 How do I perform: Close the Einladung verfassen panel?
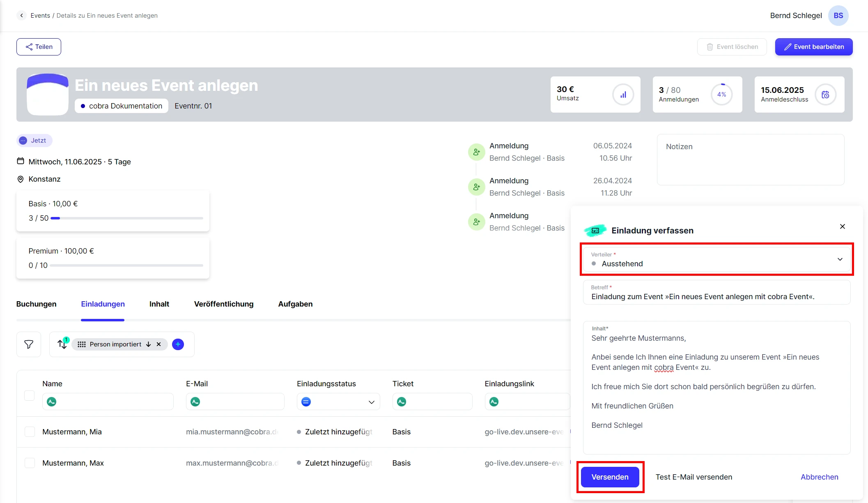pos(843,226)
